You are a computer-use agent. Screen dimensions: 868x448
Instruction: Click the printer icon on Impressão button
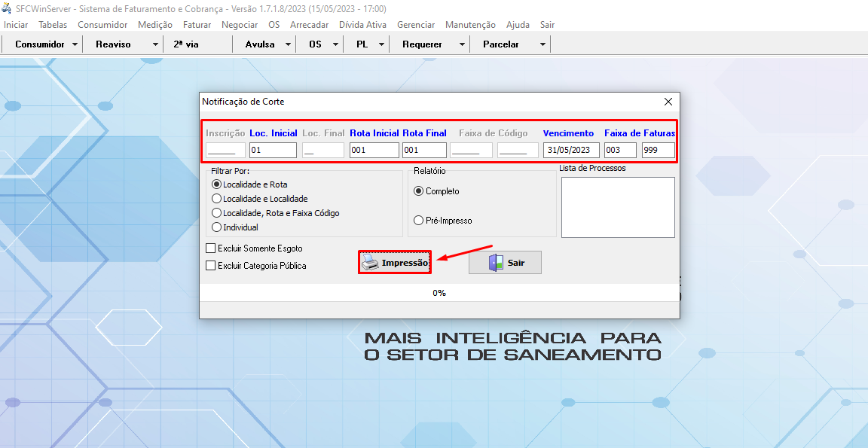(370, 262)
